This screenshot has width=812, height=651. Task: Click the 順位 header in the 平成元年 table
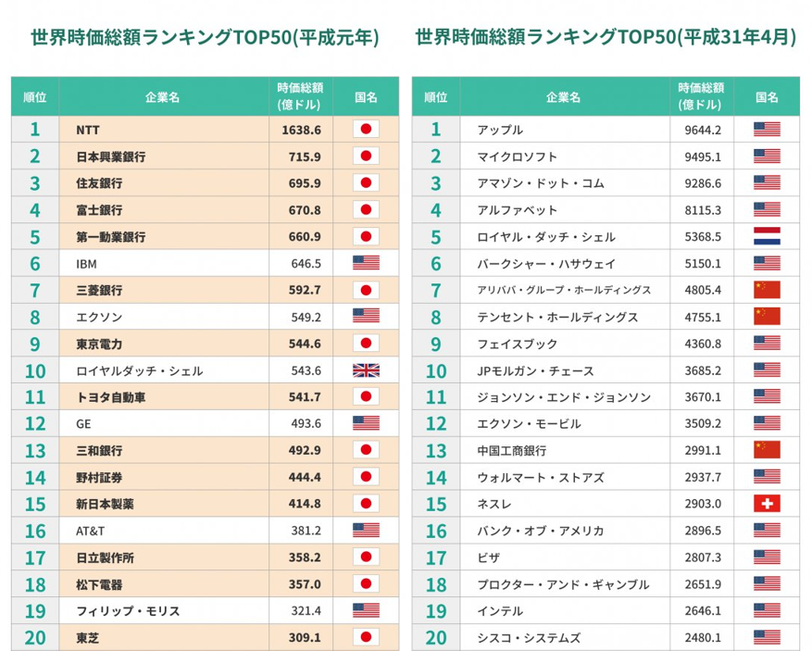point(34,97)
